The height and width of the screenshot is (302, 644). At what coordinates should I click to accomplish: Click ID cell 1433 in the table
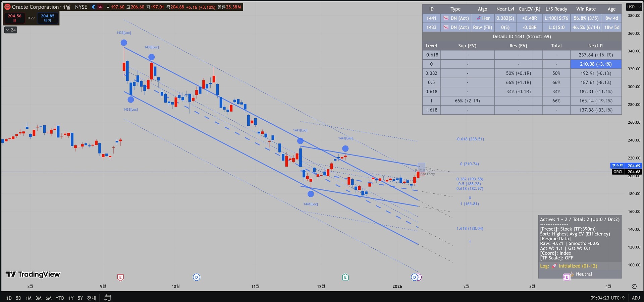[431, 27]
